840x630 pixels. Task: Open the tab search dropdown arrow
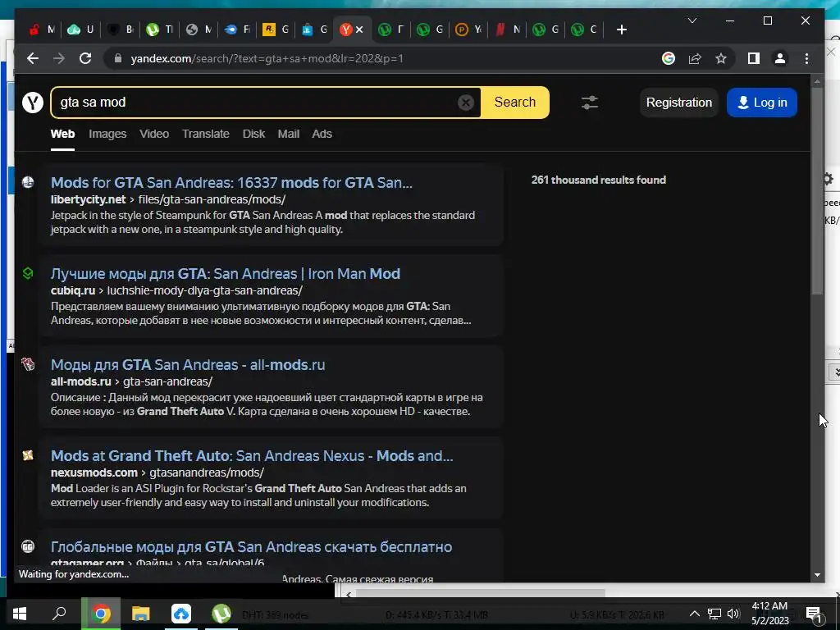[x=692, y=21]
